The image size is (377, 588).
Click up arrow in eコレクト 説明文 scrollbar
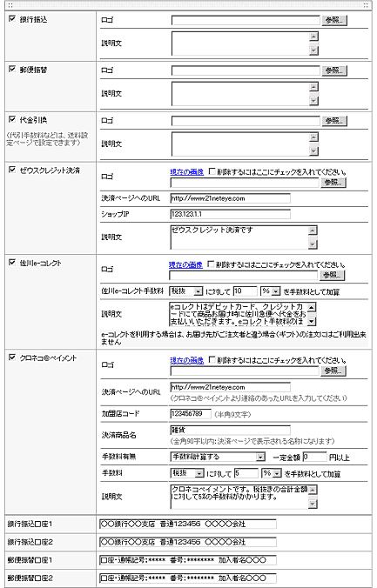[312, 307]
